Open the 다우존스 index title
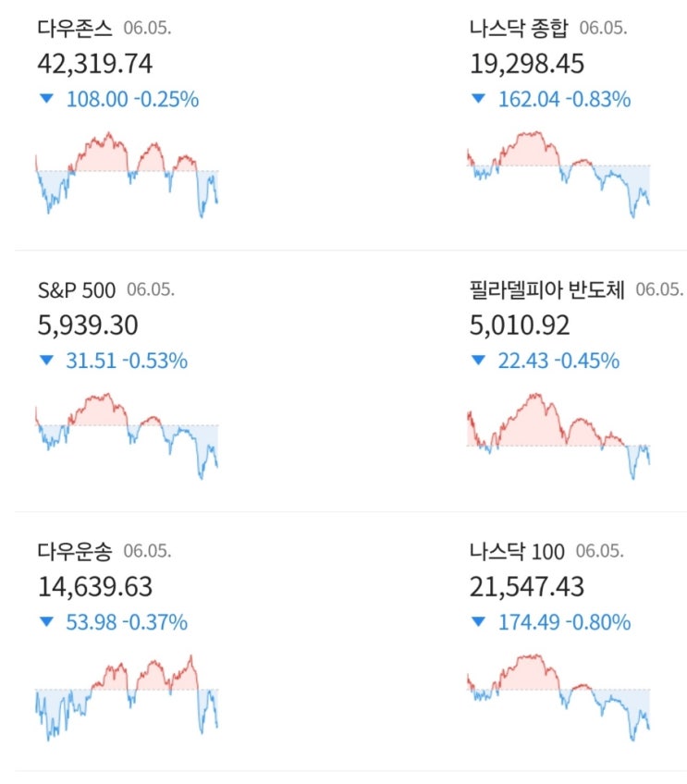 click(x=75, y=29)
